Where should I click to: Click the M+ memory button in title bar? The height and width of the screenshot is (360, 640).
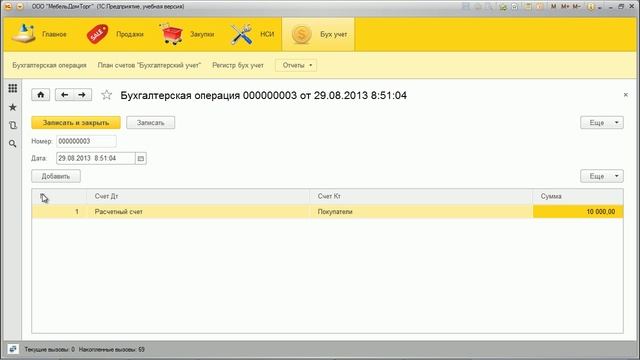(565, 7)
